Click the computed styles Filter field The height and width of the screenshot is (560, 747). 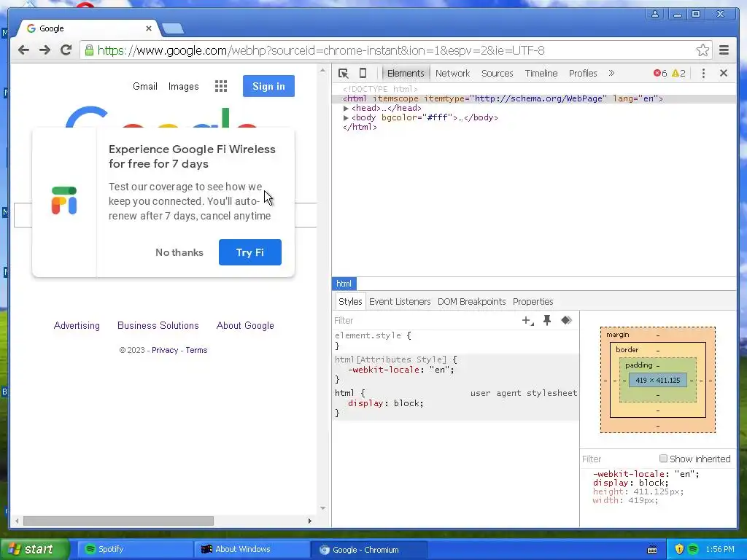click(x=619, y=459)
